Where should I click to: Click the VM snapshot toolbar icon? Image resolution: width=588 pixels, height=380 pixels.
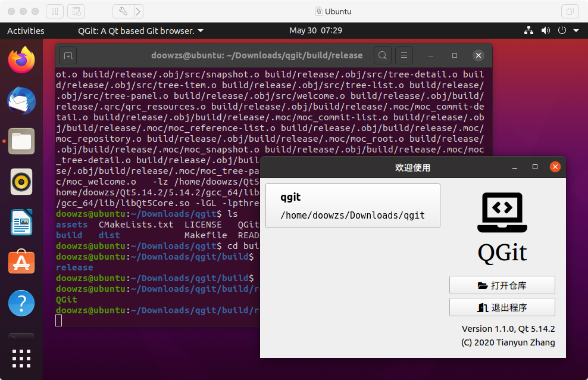tap(76, 11)
